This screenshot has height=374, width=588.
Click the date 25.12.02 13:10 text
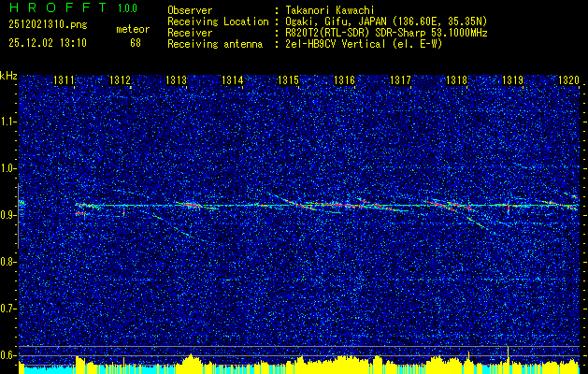[48, 43]
